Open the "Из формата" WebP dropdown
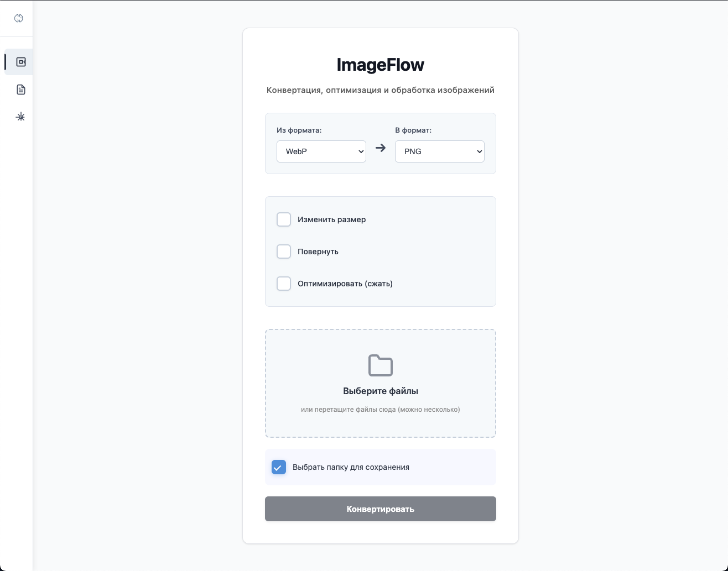 321,151
